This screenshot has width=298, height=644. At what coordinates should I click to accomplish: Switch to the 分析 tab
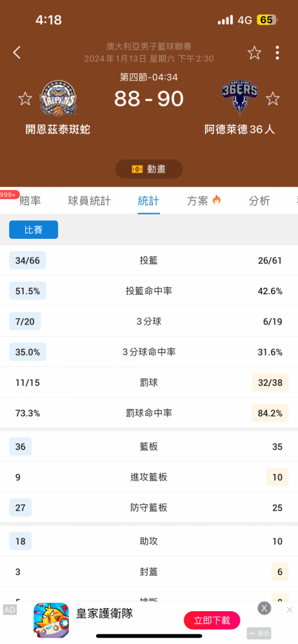point(259,201)
